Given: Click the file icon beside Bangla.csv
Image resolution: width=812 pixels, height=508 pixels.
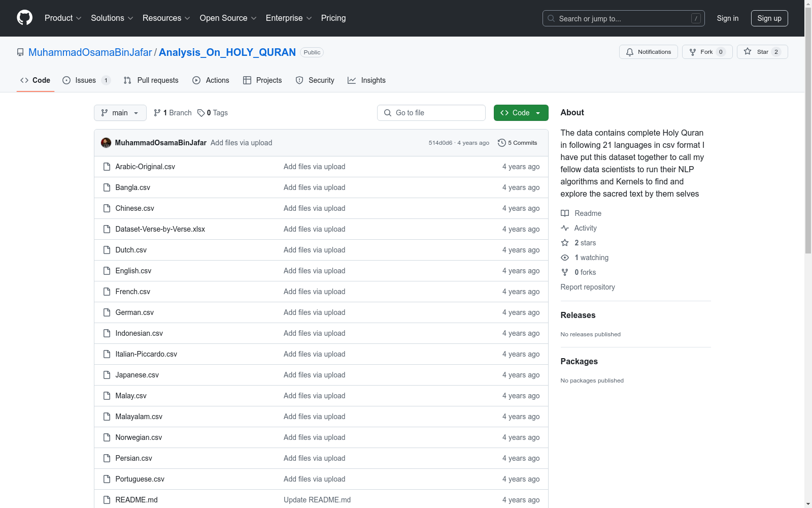Looking at the screenshot, I should point(107,187).
